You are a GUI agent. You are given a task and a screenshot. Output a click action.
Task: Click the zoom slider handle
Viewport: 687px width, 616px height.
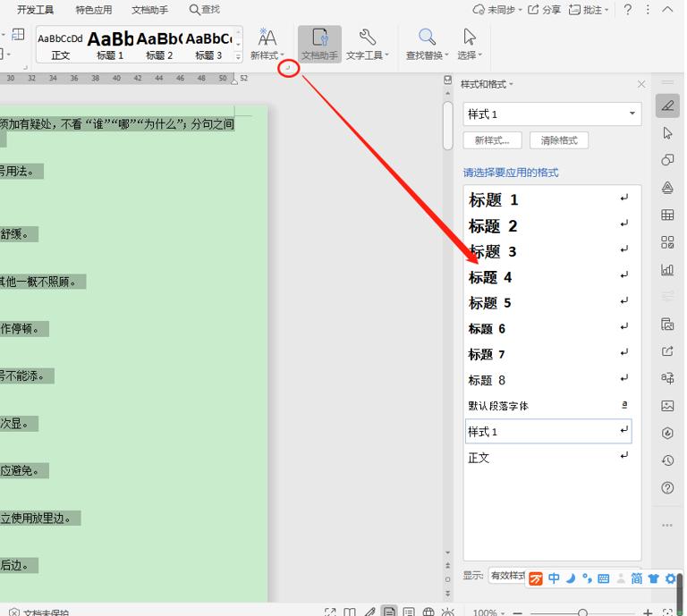(582, 613)
